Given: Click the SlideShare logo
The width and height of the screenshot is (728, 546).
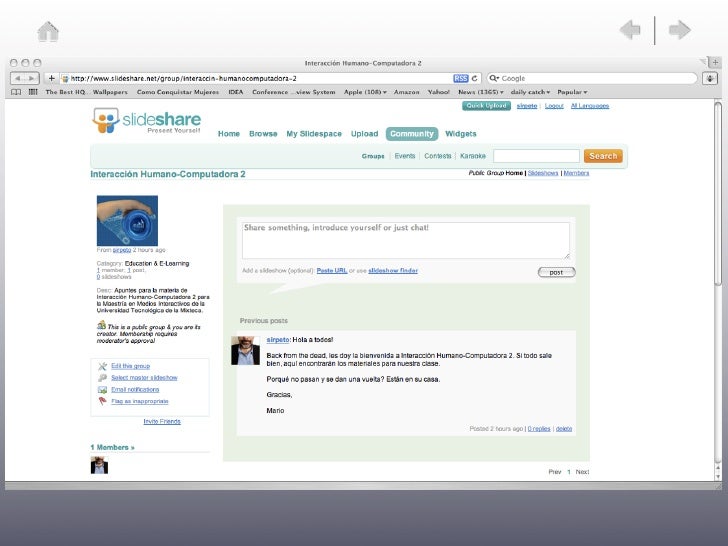Looking at the screenshot, I should point(146,121).
